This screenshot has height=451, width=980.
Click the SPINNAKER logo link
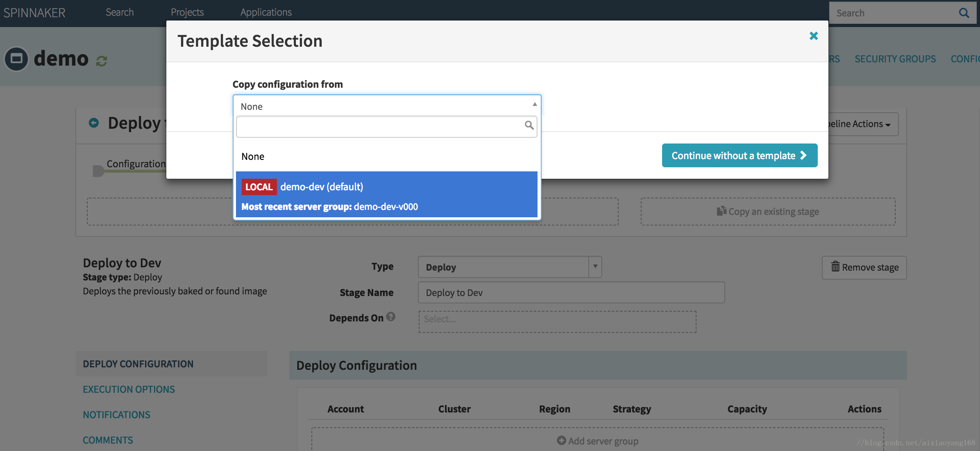coord(34,13)
